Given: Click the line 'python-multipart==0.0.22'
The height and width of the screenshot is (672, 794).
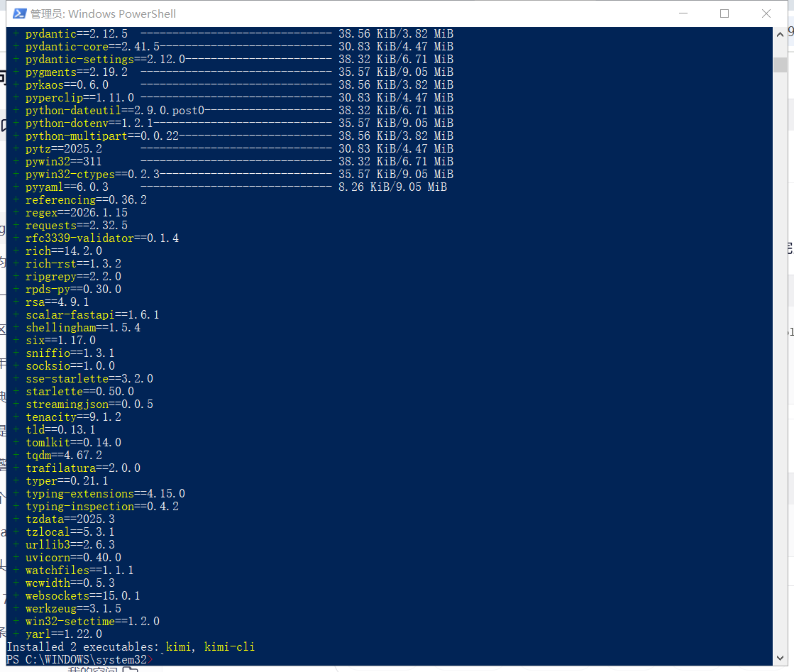Looking at the screenshot, I should 101,136.
